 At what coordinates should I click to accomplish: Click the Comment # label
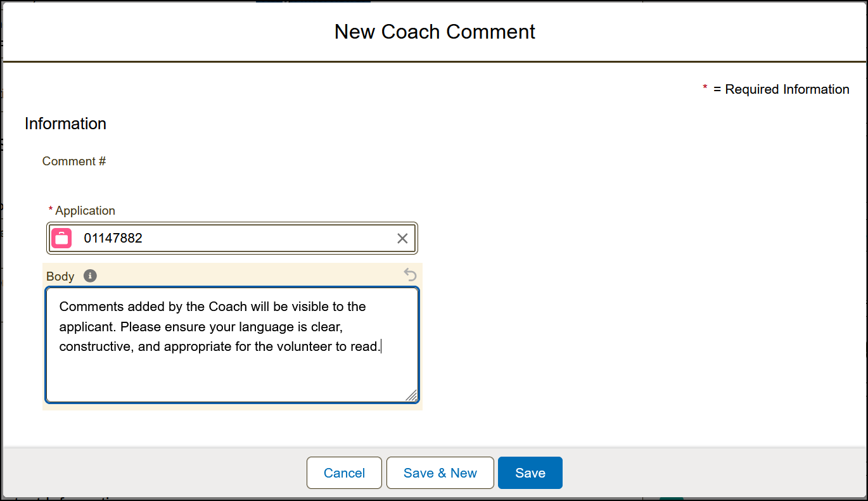tap(74, 161)
